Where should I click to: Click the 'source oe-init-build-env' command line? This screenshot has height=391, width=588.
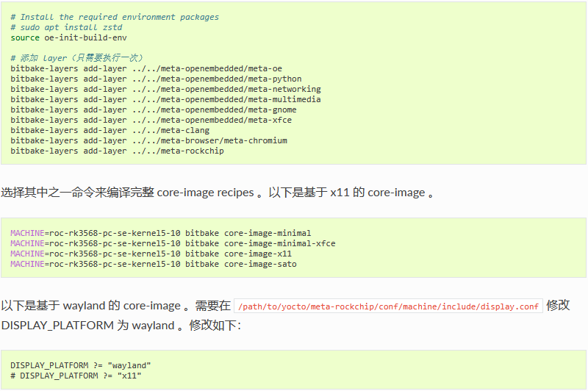pos(68,38)
